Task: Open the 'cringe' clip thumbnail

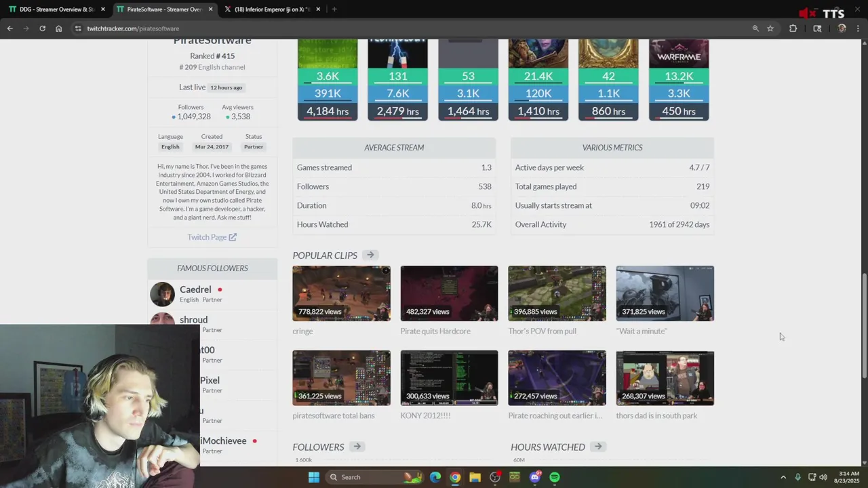Action: tap(341, 293)
